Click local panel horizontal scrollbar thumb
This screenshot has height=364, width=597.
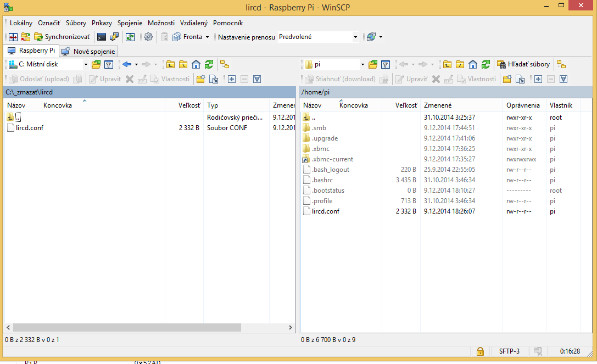(127, 327)
